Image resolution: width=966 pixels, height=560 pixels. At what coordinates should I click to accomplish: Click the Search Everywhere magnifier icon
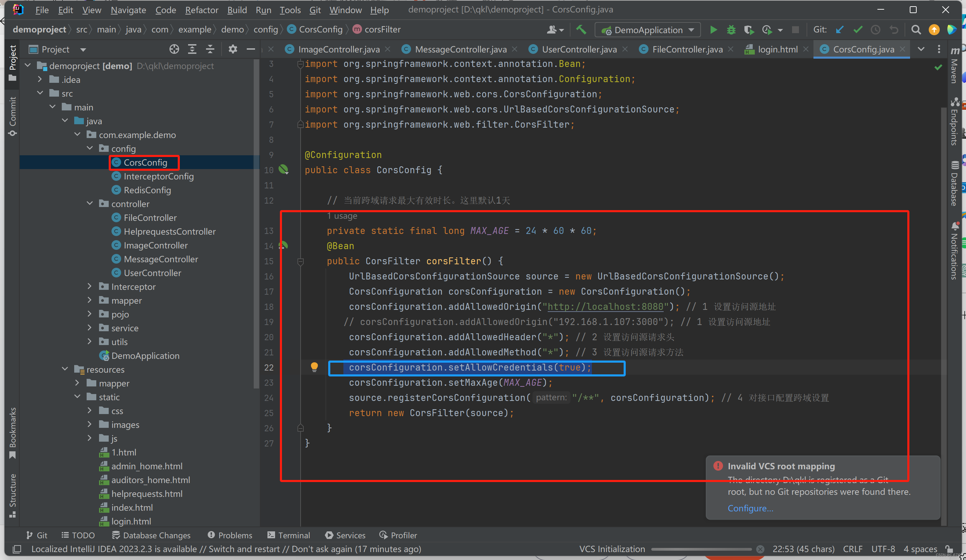point(916,30)
